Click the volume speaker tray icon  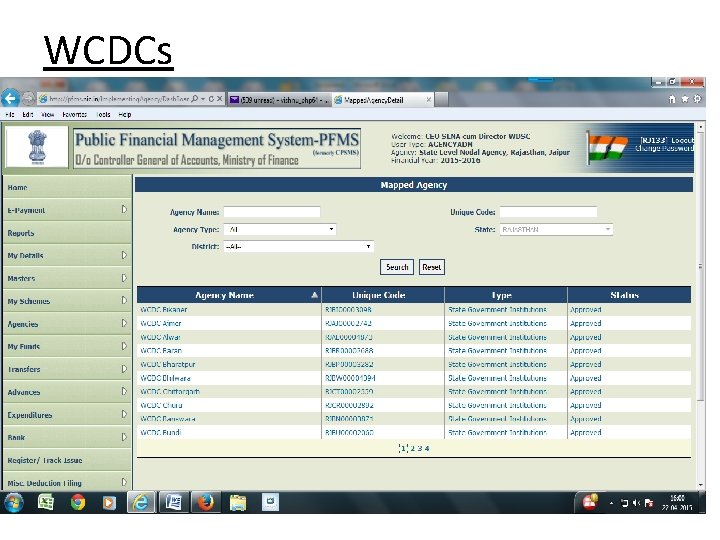(636, 503)
